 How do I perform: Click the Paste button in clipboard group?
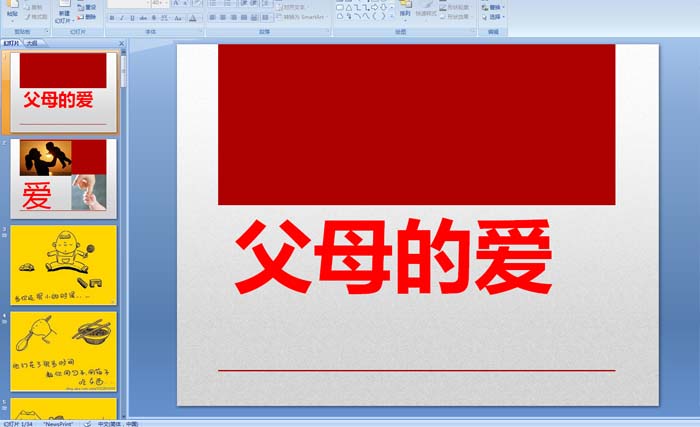coord(12,10)
